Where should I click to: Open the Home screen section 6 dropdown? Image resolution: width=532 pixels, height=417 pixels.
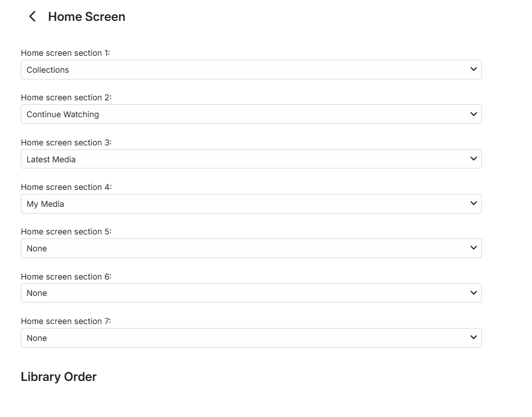pyautogui.click(x=251, y=293)
